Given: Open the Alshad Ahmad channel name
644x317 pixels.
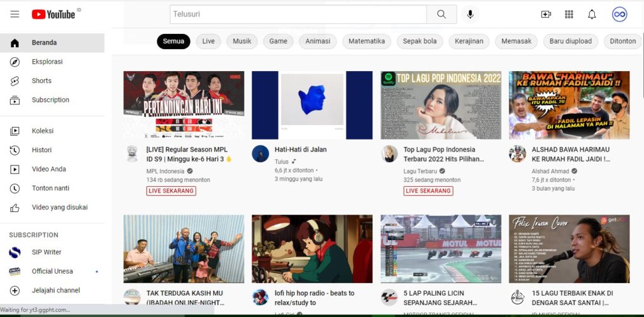Looking at the screenshot, I should (x=550, y=171).
